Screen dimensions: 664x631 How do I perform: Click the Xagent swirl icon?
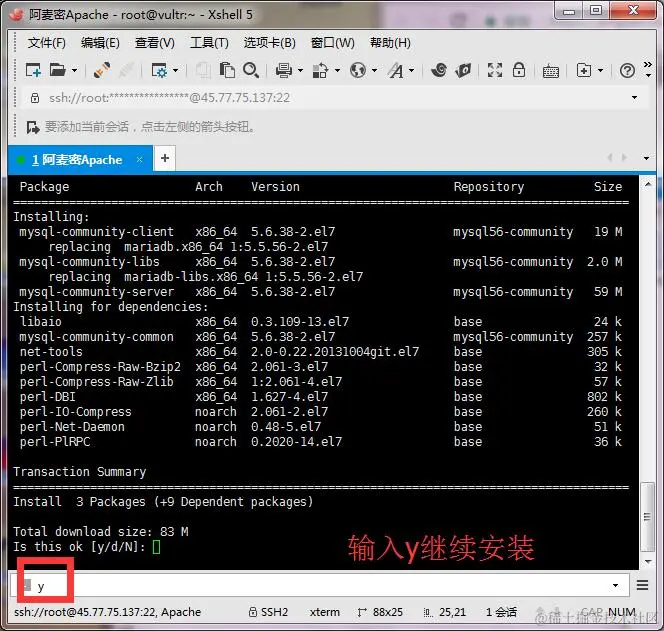pos(439,70)
